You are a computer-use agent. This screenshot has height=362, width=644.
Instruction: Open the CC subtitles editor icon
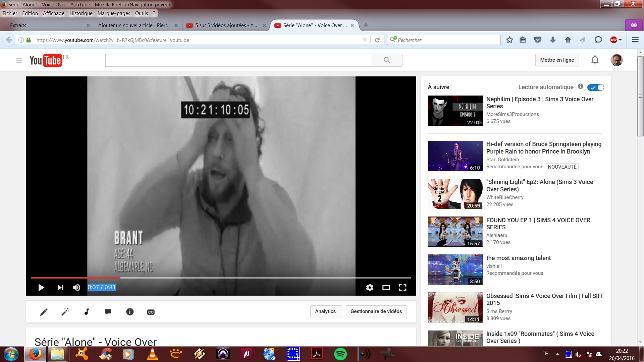tap(151, 312)
